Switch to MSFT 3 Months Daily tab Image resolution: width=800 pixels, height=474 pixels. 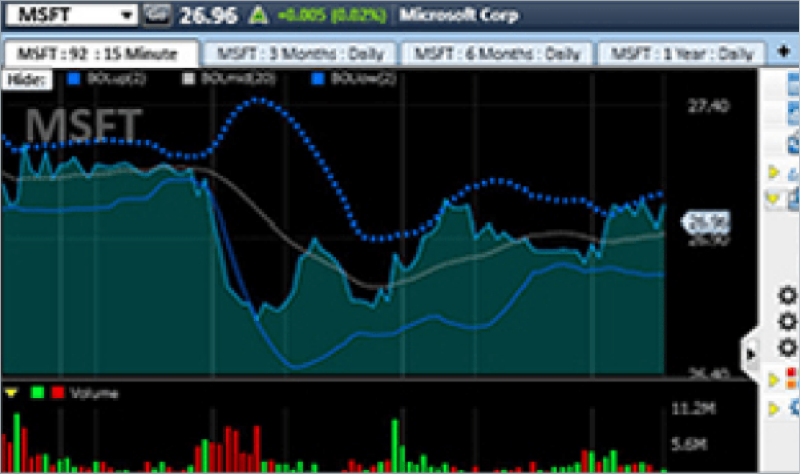click(300, 54)
